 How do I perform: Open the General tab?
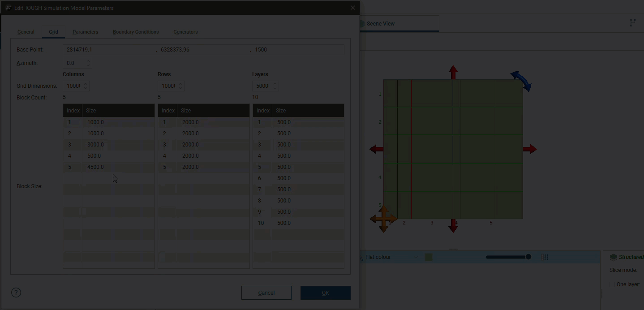(x=26, y=32)
